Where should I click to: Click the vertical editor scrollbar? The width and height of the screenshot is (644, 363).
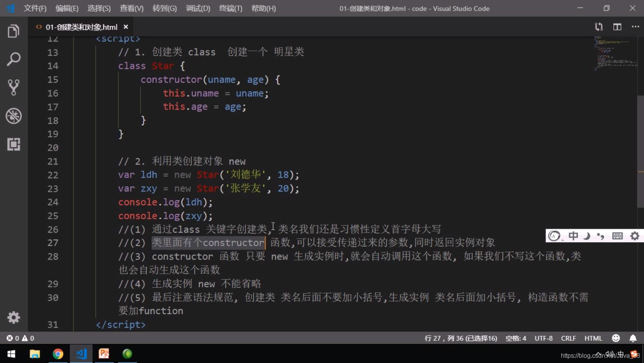641,152
